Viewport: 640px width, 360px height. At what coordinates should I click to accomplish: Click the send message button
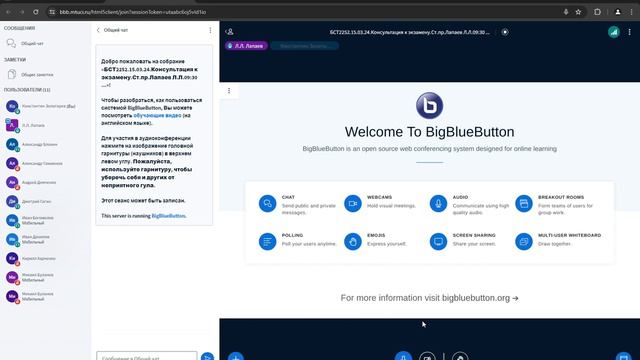207,356
